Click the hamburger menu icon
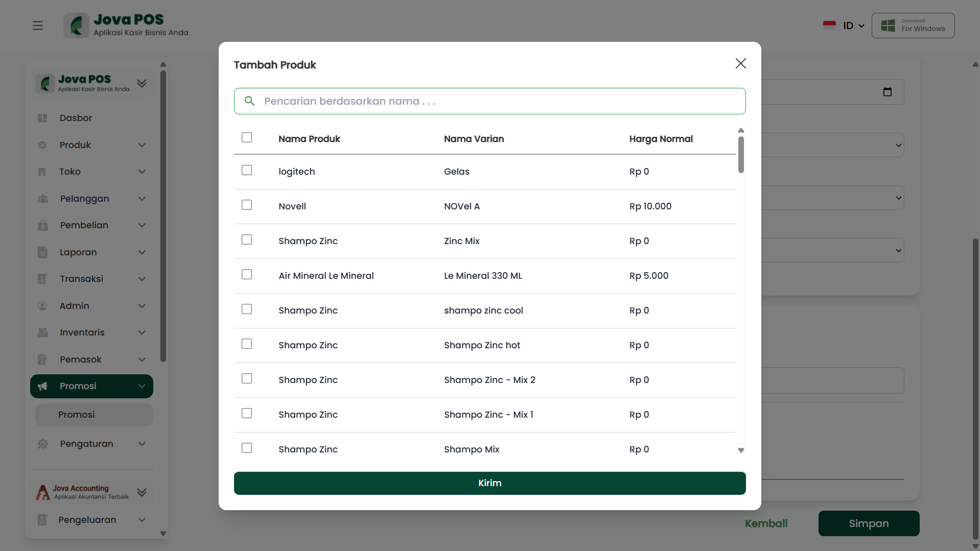Image resolution: width=980 pixels, height=551 pixels. 38,26
